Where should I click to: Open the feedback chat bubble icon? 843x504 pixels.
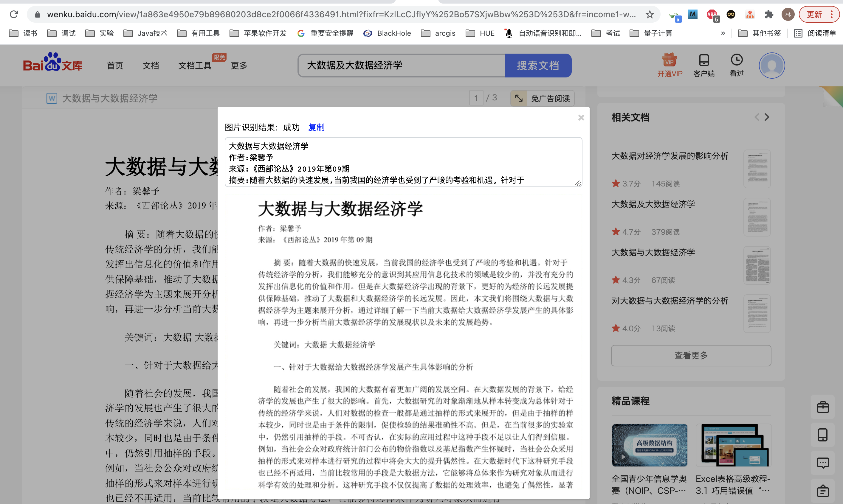coord(823,463)
